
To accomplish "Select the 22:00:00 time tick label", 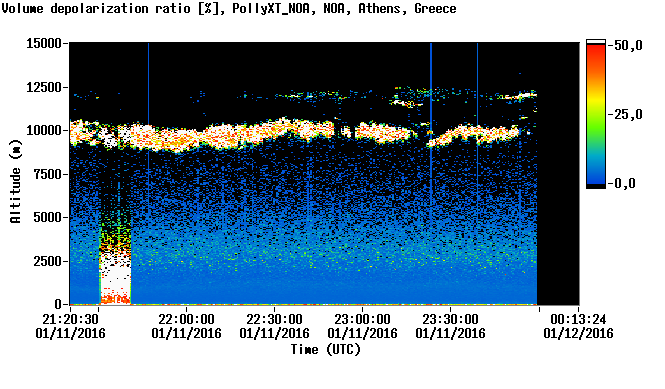I will click(186, 319).
